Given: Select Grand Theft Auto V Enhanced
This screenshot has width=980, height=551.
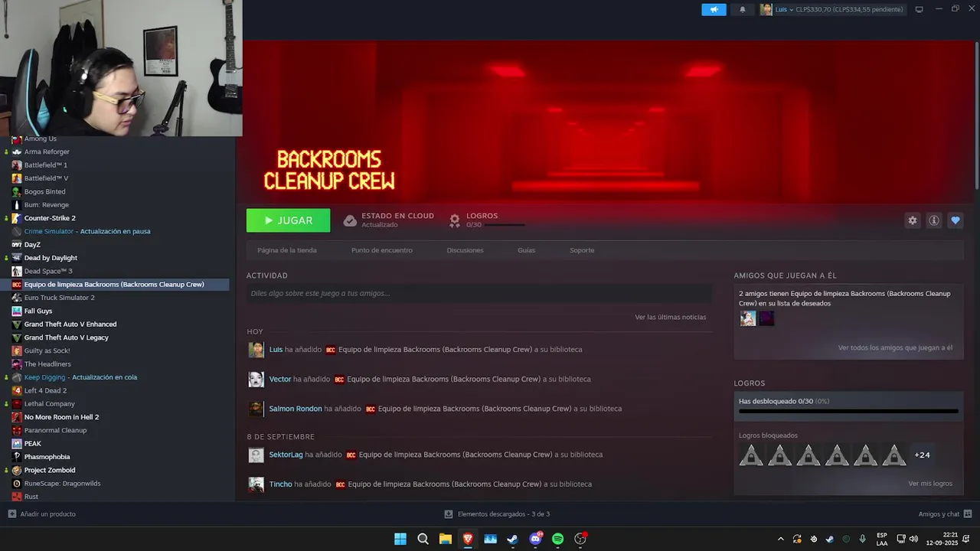Looking at the screenshot, I should coord(70,324).
